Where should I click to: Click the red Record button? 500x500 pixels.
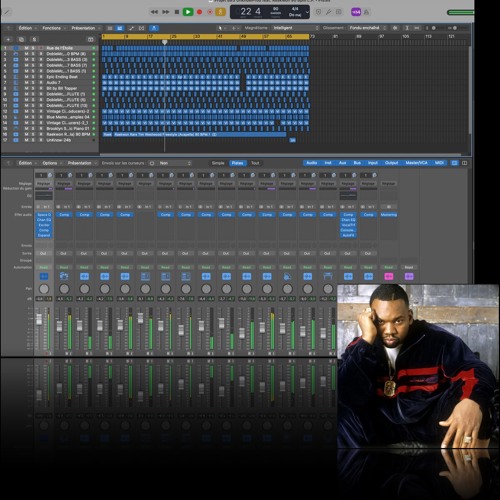pyautogui.click(x=199, y=12)
